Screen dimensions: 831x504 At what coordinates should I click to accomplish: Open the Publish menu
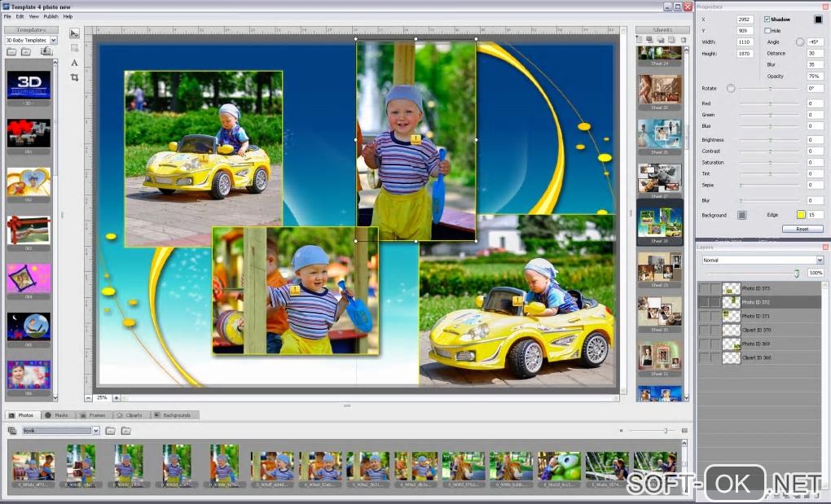(51, 16)
